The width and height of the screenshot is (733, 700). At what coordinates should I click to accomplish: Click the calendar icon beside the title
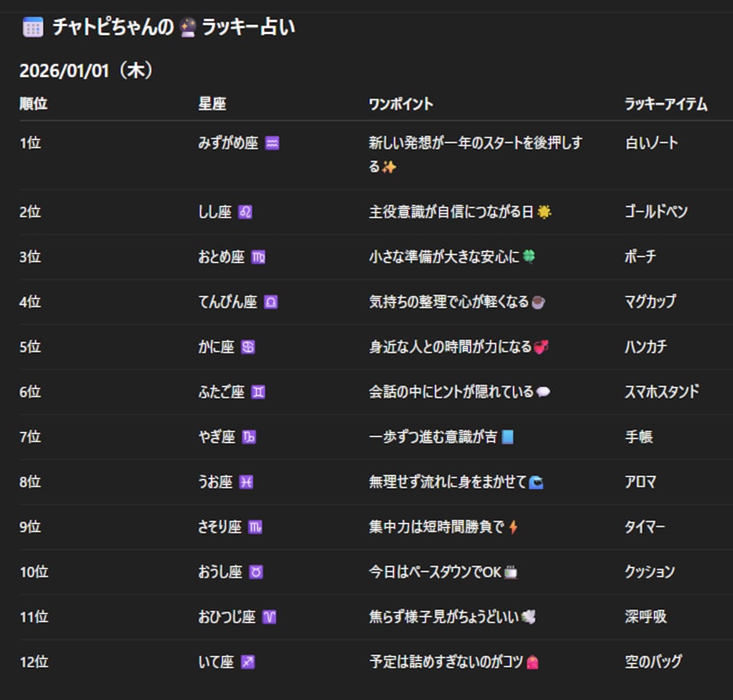point(33,28)
